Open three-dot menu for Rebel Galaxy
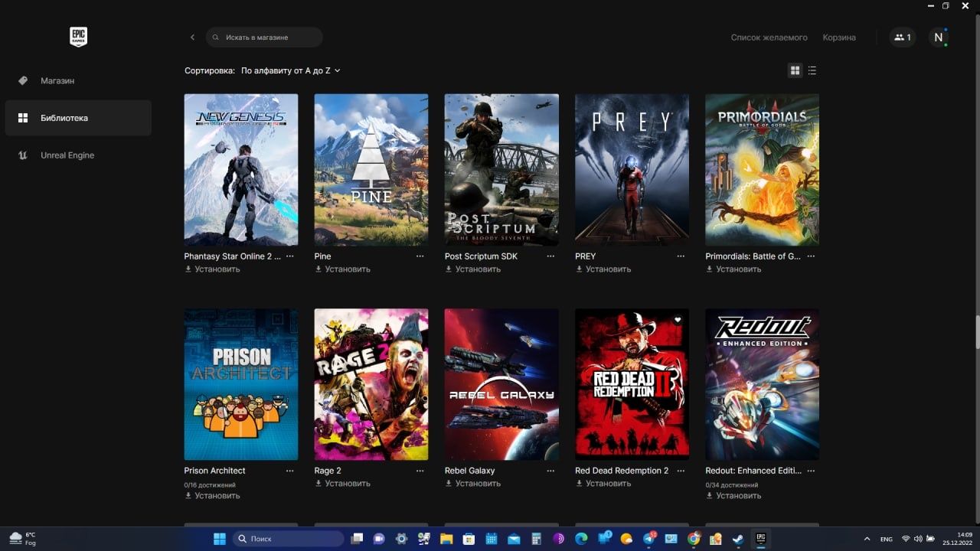The image size is (980, 551). (x=550, y=471)
